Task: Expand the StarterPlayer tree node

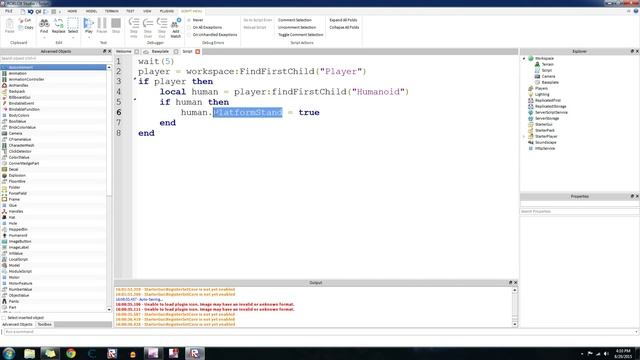Action: point(524,136)
